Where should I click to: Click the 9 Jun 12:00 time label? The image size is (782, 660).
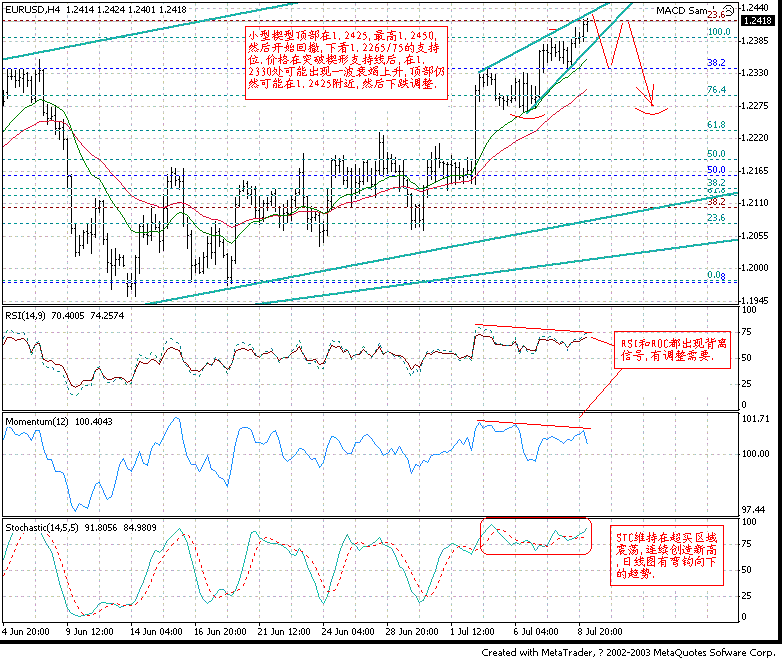click(x=90, y=632)
